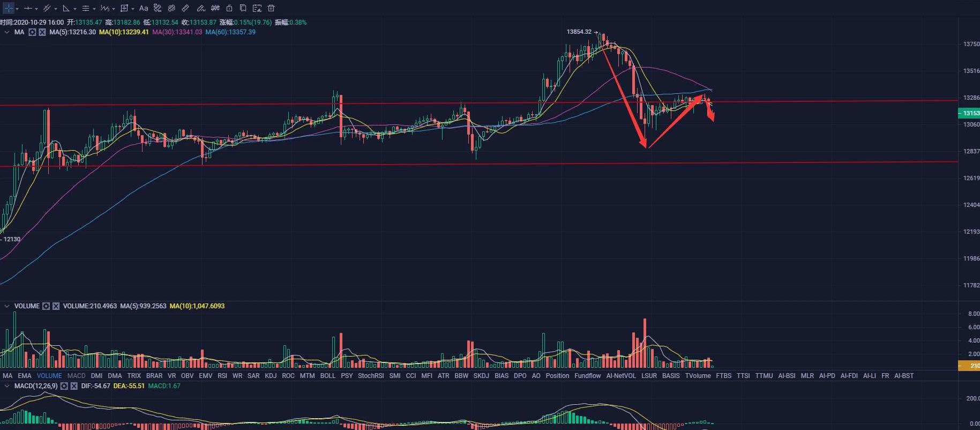The image size is (980, 430).
Task: Select the Aa text annotation tool
Action: point(144,8)
